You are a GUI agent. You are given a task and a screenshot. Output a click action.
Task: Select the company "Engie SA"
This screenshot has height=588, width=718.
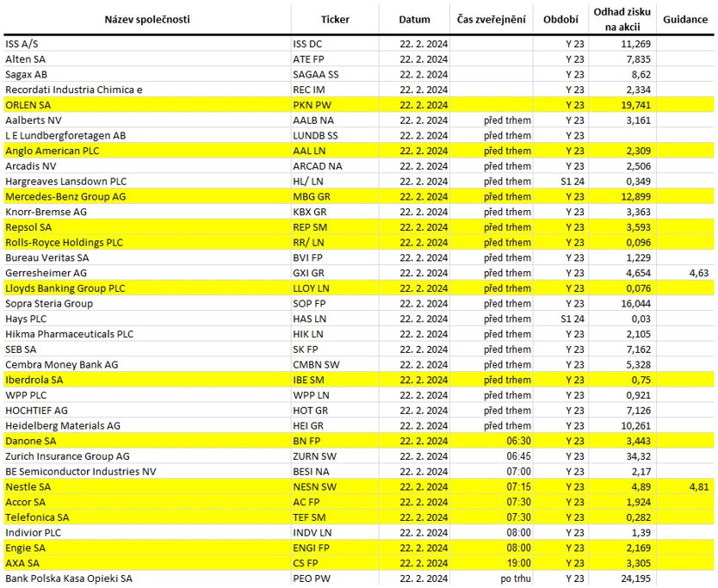(x=25, y=548)
